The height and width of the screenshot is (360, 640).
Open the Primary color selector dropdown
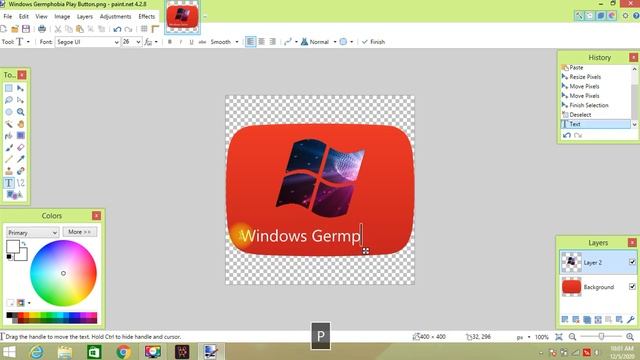33,233
